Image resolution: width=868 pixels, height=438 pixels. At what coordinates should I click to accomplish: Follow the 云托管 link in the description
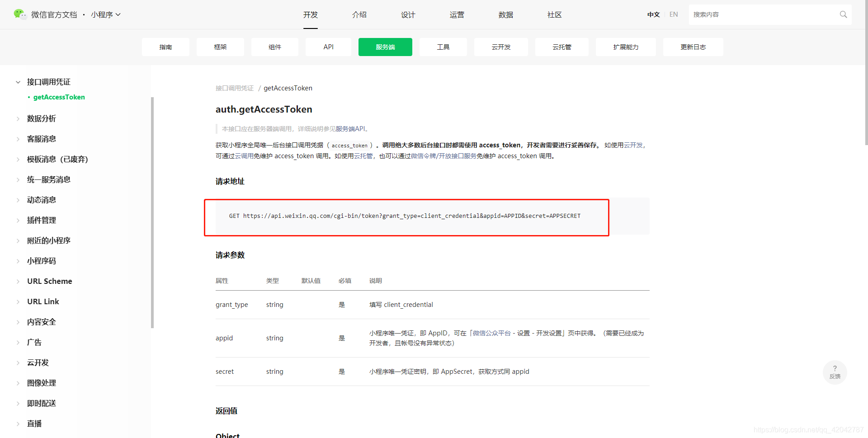click(363, 156)
